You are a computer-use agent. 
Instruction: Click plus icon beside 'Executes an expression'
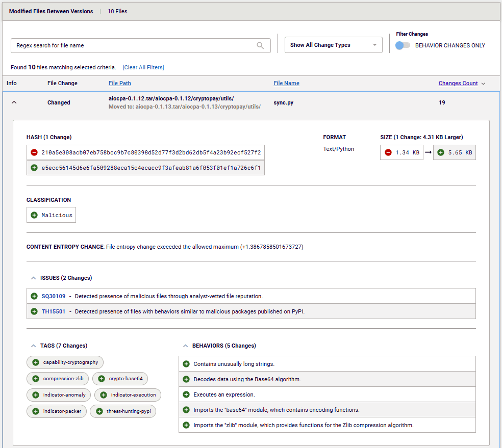click(x=186, y=394)
